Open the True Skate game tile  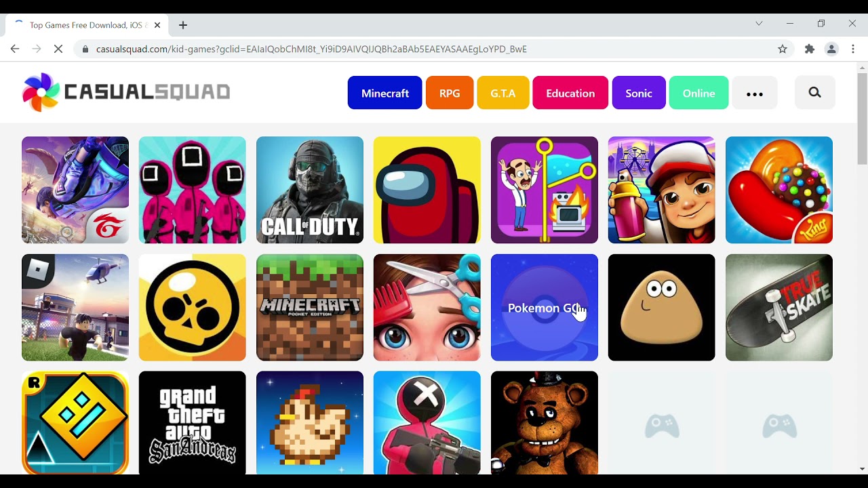(x=779, y=307)
